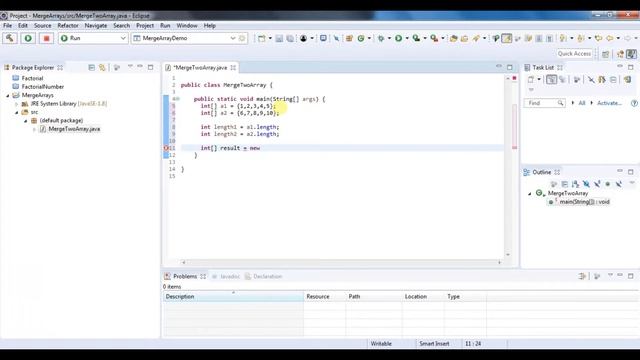Viewport: 640px width, 360px height.
Task: Collapse the src folder node
Action: tap(16, 112)
